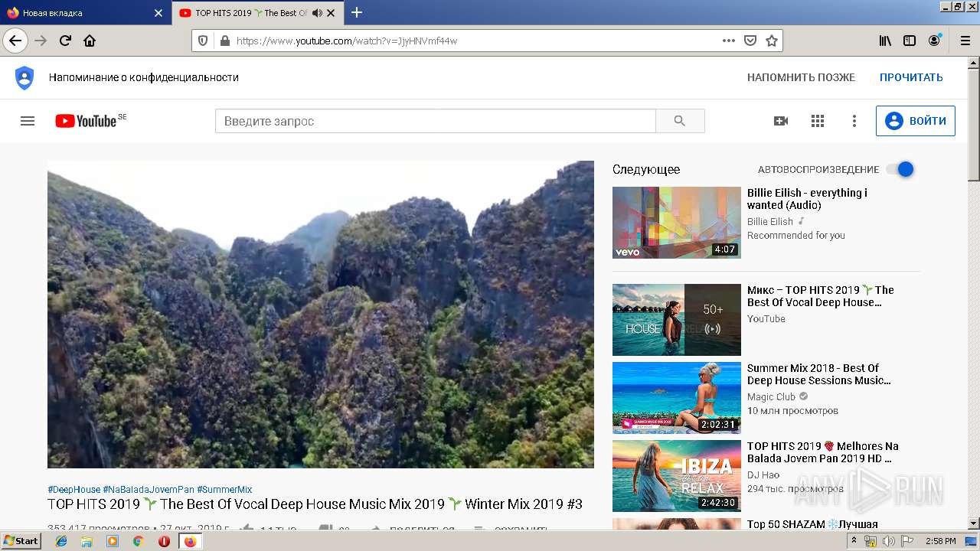The image size is (980, 551).
Task: Launch Internet Explorer from taskbar
Action: click(61, 541)
